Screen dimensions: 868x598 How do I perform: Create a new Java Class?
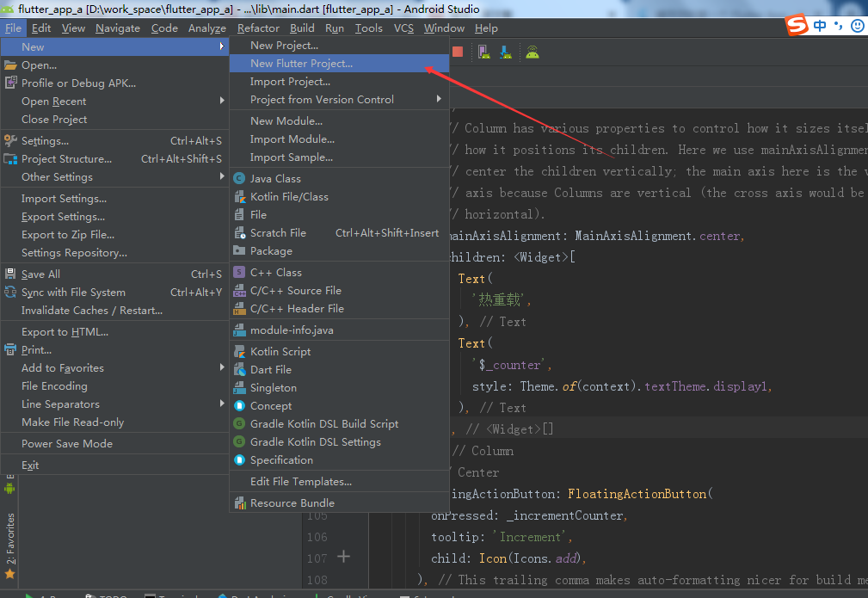[339, 178]
